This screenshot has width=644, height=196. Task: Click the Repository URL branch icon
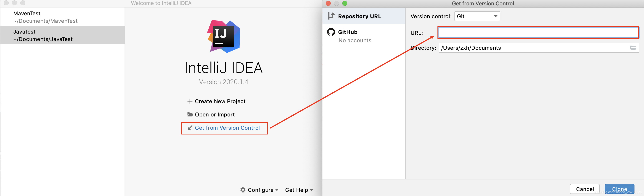[331, 16]
